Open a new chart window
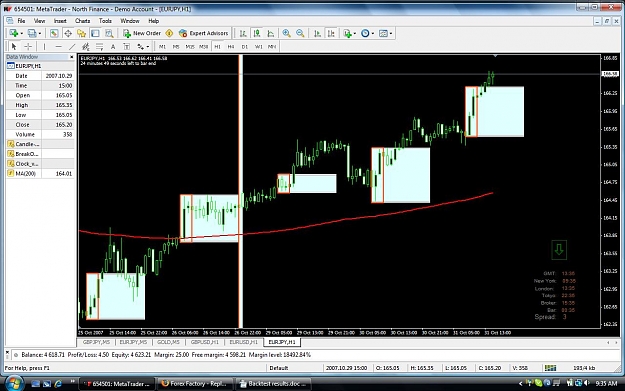The height and width of the screenshot is (391, 625). [14, 33]
